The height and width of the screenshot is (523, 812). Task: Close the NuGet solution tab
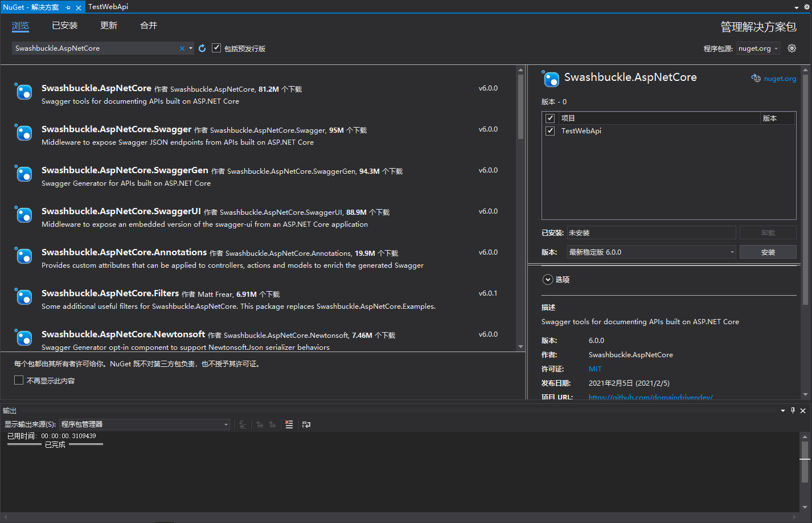tap(79, 7)
